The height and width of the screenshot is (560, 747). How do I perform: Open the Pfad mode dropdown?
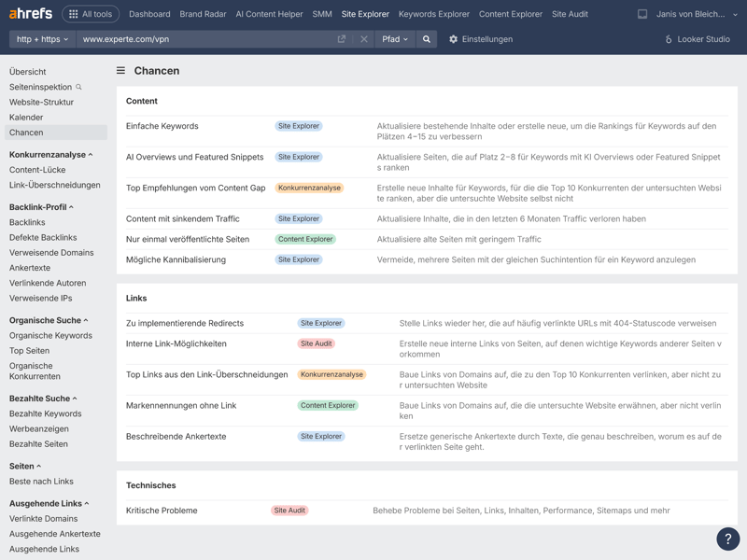pyautogui.click(x=395, y=39)
